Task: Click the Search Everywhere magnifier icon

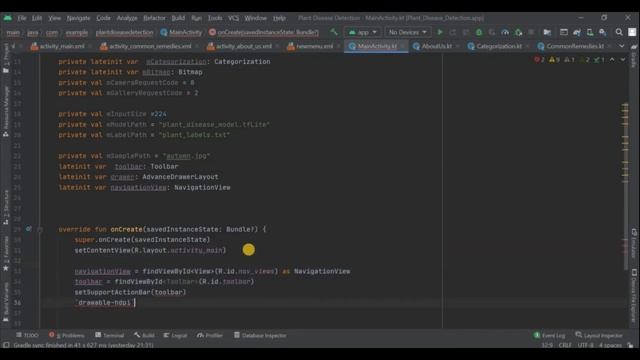Action: (619, 32)
